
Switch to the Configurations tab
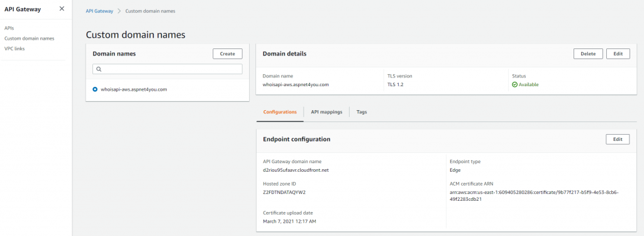tap(280, 112)
